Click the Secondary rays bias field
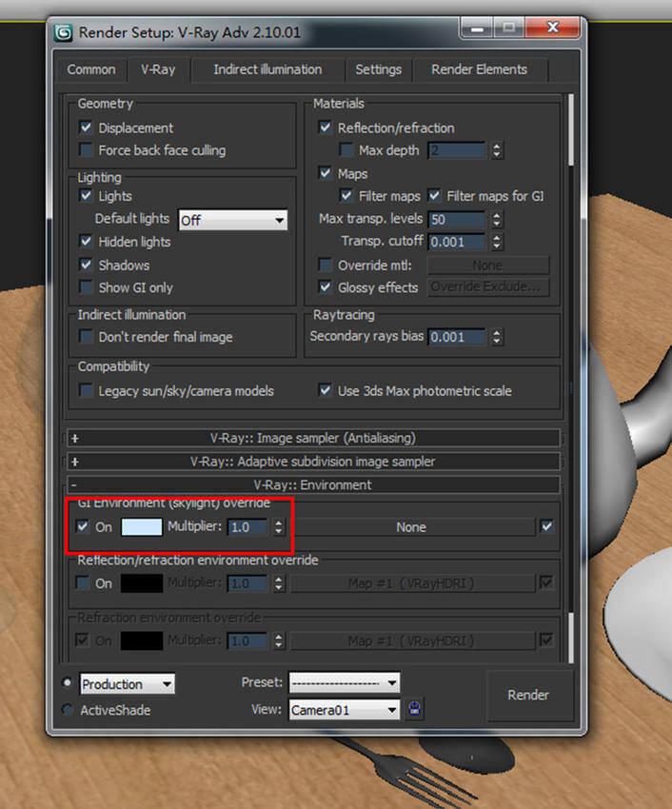The width and height of the screenshot is (672, 809). pos(457,336)
